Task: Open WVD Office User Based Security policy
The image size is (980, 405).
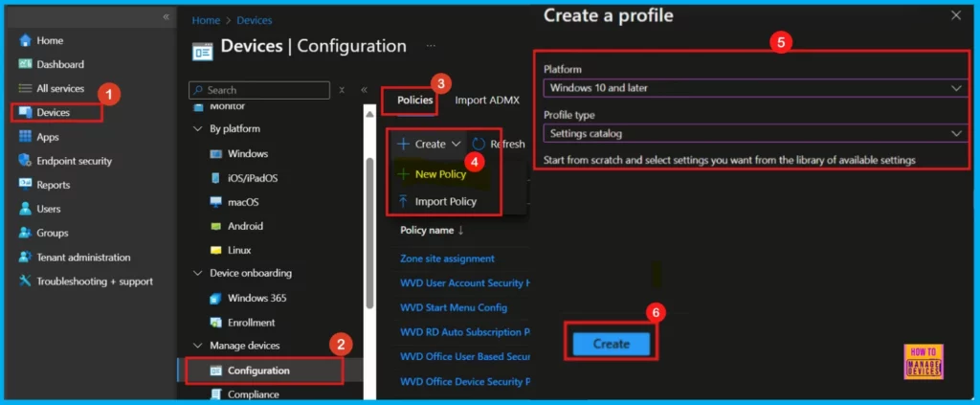Action: (465, 357)
